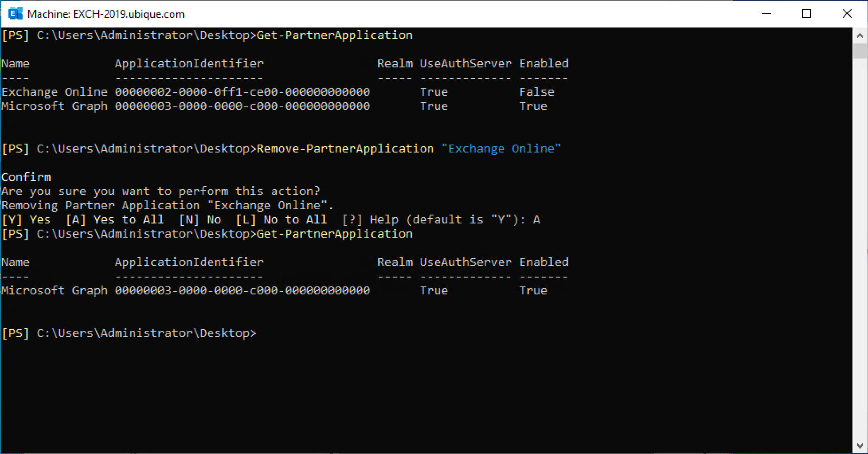Click the [Y] Yes option text
868x454 pixels.
26,220
